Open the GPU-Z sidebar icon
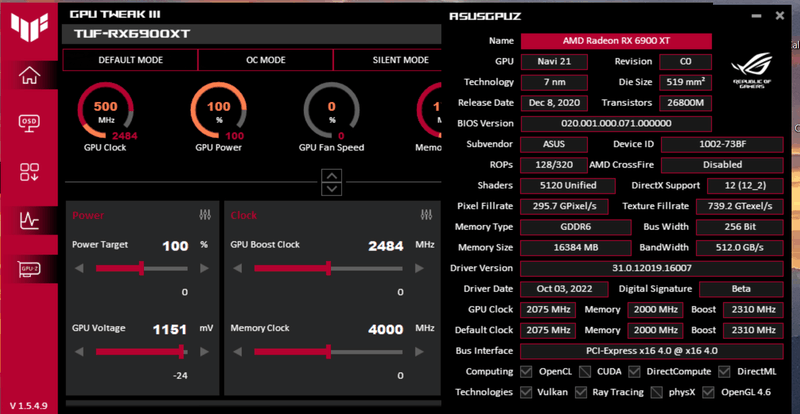Viewport: 800px width, 414px height. point(30,269)
